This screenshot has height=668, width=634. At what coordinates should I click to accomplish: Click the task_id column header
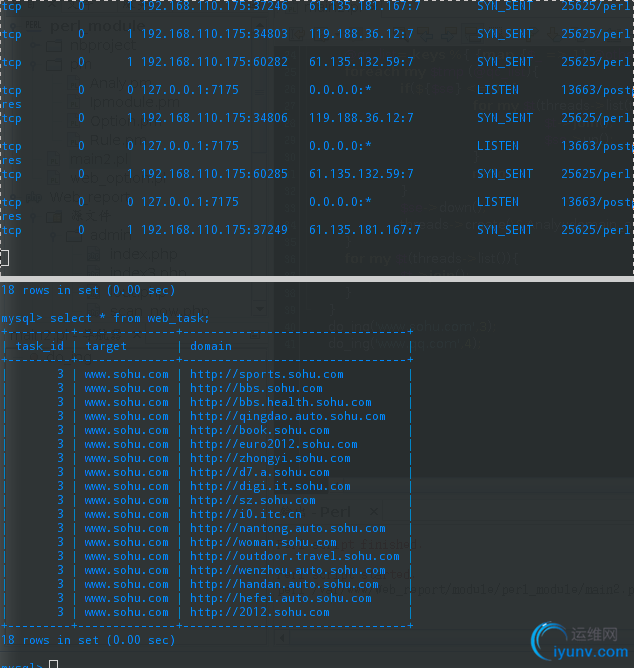[x=40, y=346]
